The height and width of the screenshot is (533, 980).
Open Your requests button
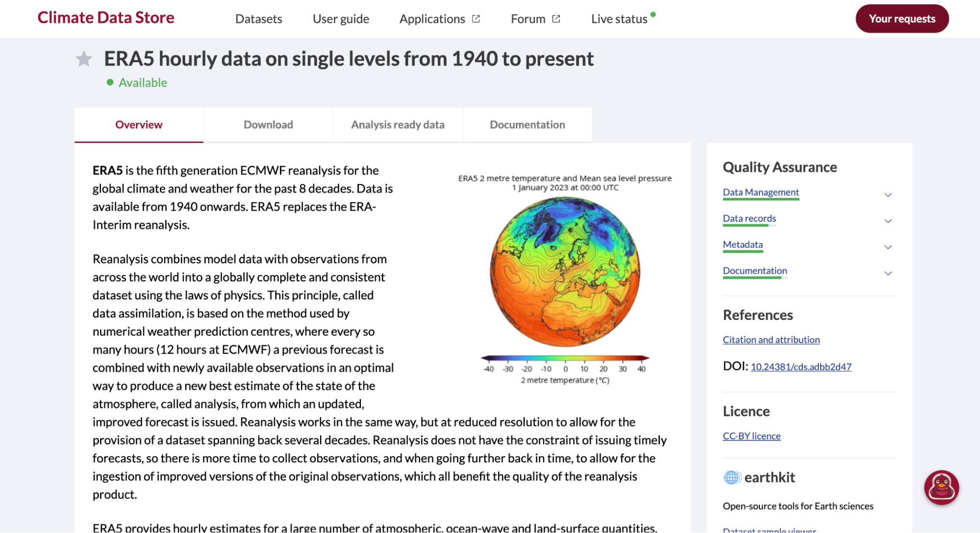(x=902, y=19)
